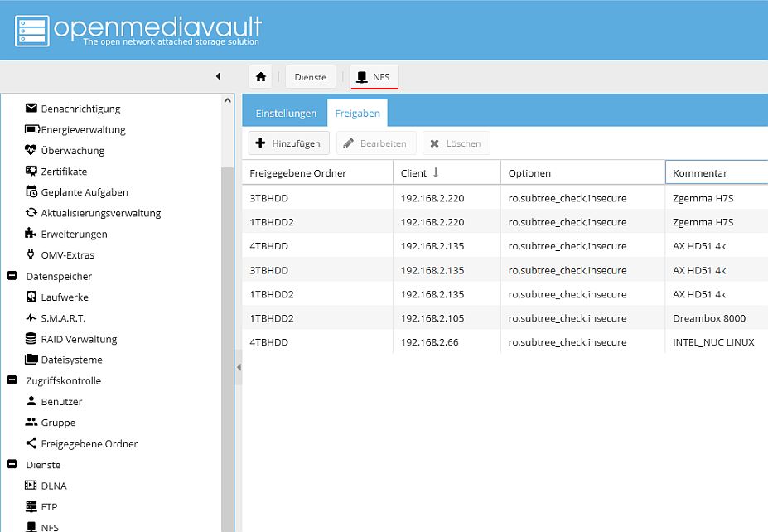Click the Freigegebene Ordner share icon

(x=31, y=443)
